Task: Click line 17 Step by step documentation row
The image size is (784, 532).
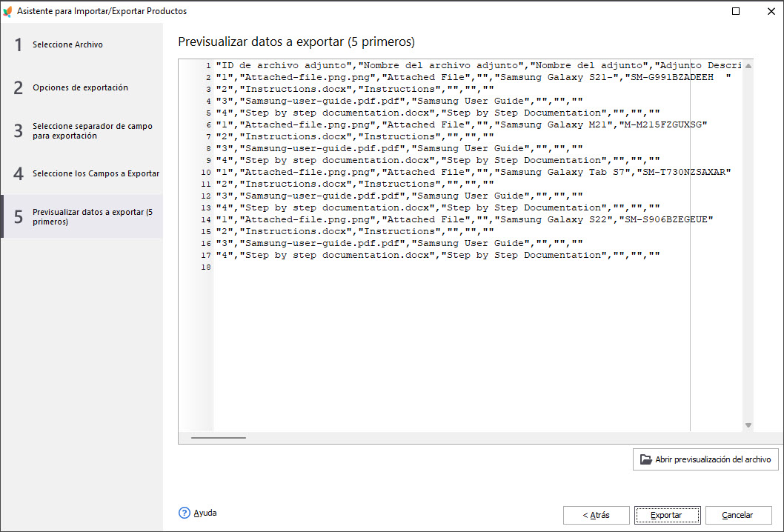Action: pyautogui.click(x=438, y=255)
